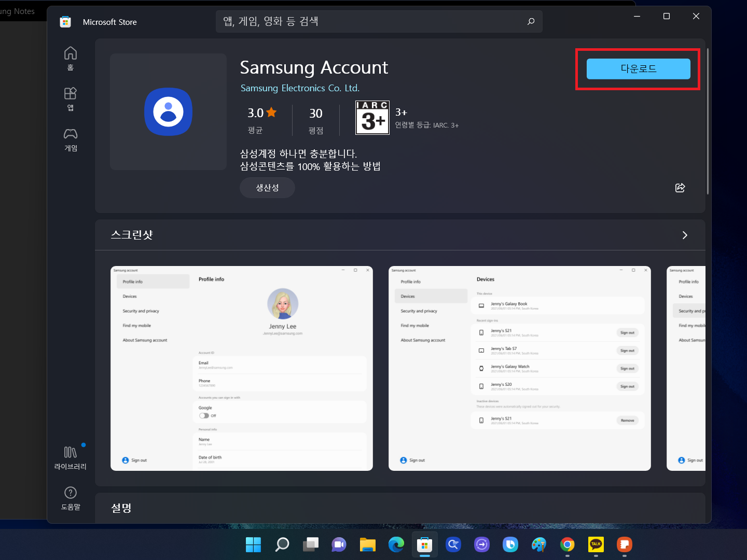Go to the Store home (홈) page
Screen dimensions: 747x560
click(x=71, y=59)
